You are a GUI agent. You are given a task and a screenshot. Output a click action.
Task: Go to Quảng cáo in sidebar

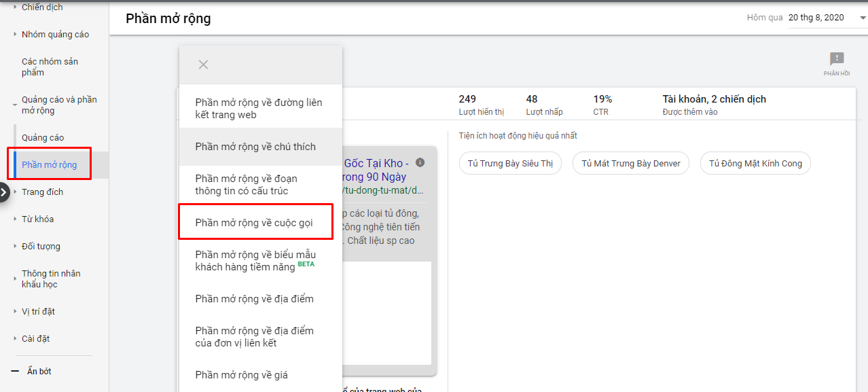(x=43, y=137)
